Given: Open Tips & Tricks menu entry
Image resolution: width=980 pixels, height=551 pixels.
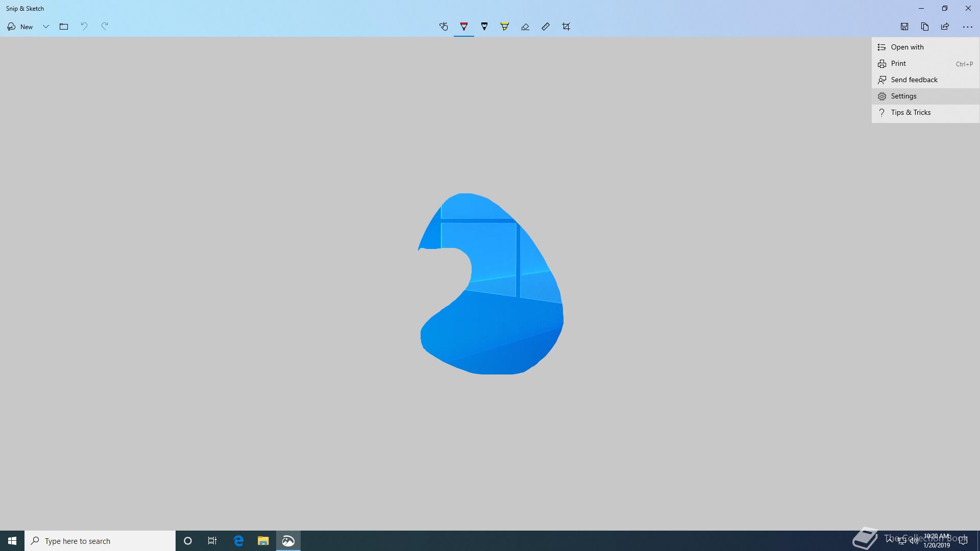Looking at the screenshot, I should pos(925,112).
